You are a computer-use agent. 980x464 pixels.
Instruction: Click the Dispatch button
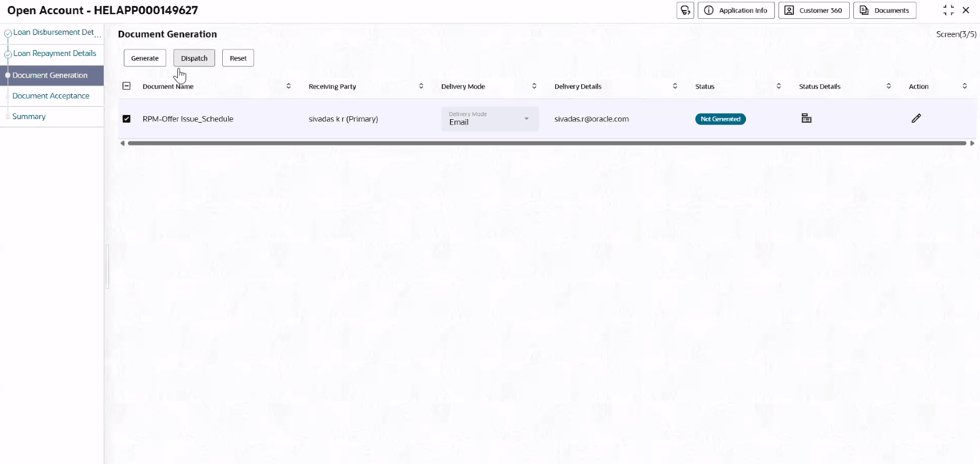(194, 58)
